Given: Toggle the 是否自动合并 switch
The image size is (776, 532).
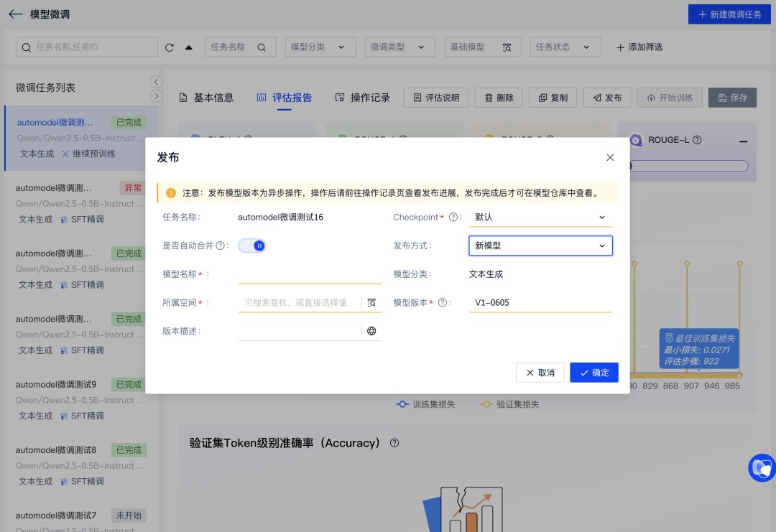Looking at the screenshot, I should tap(252, 246).
